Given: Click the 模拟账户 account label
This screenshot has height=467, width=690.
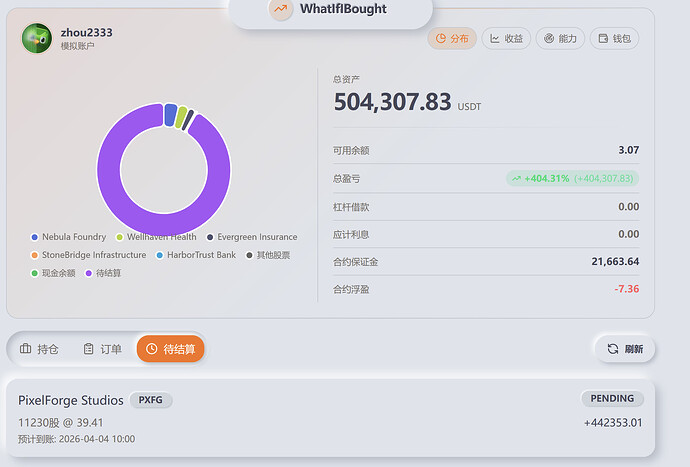Looking at the screenshot, I should point(77,46).
